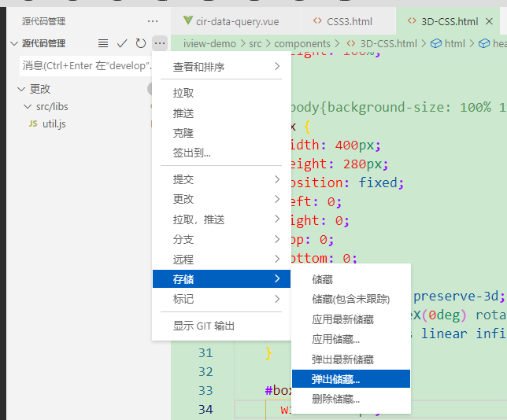The height and width of the screenshot is (420, 507).
Task: Open the more actions ellipsis beside refresh
Action: 160,43
